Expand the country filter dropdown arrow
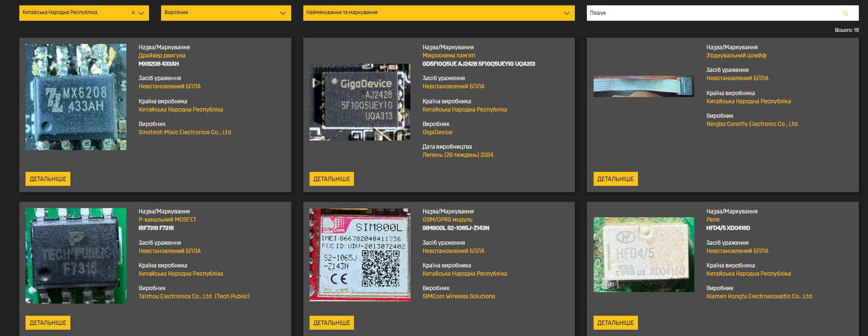Image resolution: width=868 pixels, height=336 pixels. click(141, 13)
